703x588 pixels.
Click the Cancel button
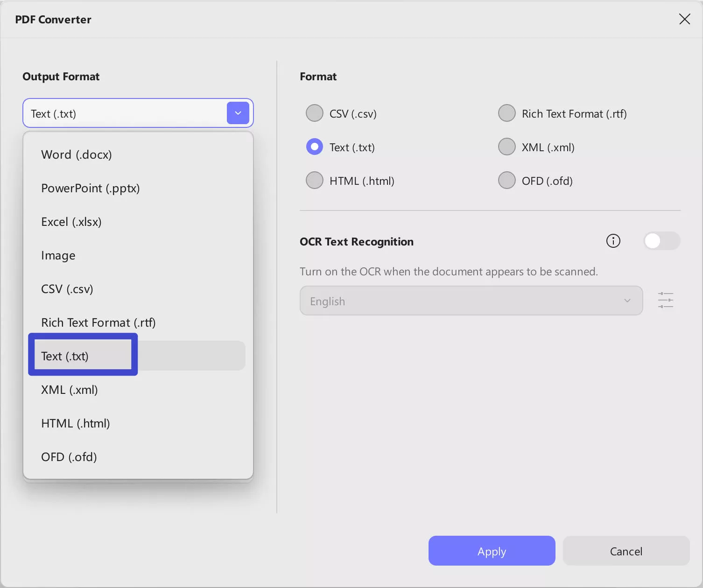(x=626, y=551)
